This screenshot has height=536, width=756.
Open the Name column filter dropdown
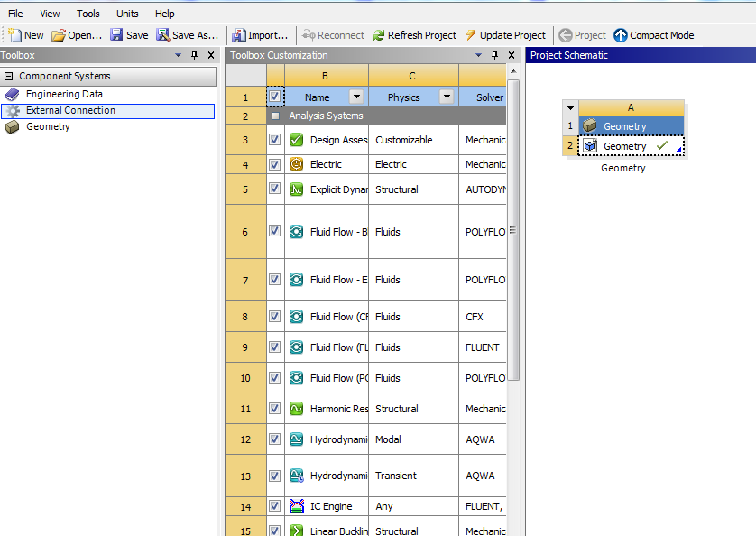pyautogui.click(x=356, y=97)
